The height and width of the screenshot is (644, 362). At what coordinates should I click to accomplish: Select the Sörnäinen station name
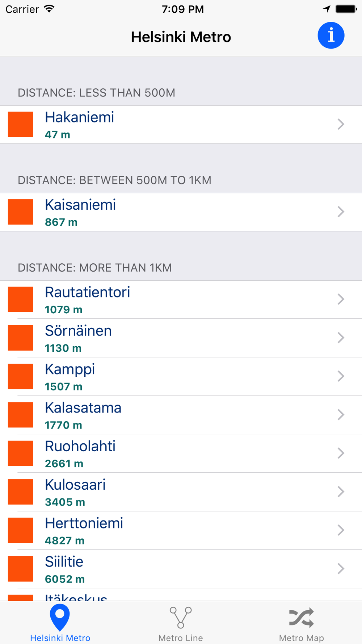point(78,331)
